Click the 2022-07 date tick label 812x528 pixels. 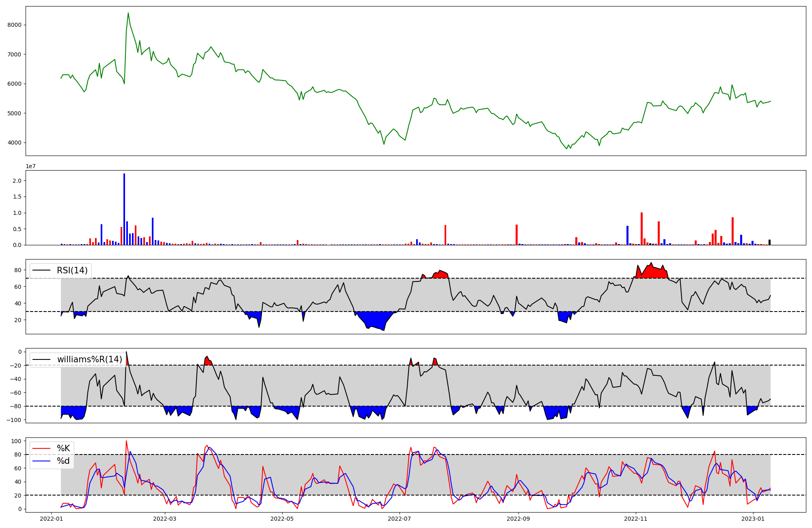pyautogui.click(x=400, y=519)
